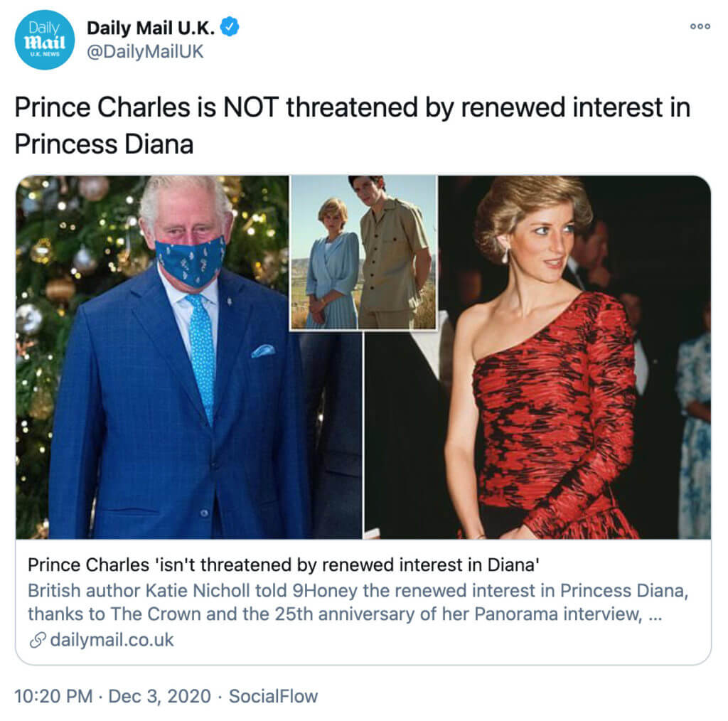Visit the dailymail.co.uk domain link

[x=112, y=640]
